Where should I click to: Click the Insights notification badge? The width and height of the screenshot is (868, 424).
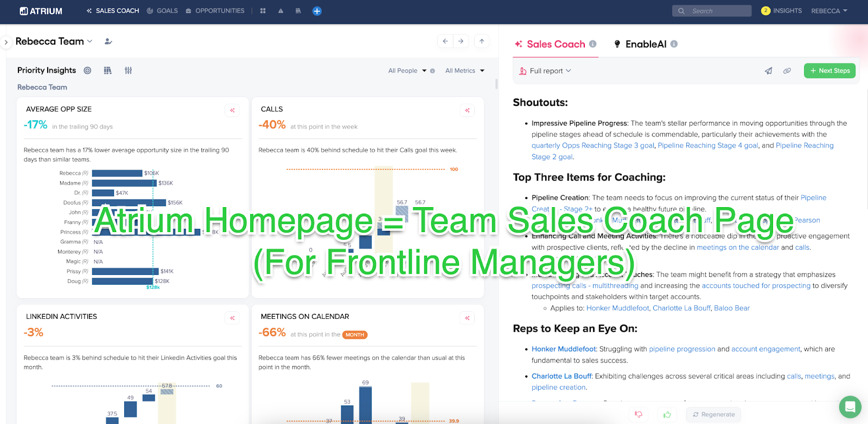click(x=765, y=11)
